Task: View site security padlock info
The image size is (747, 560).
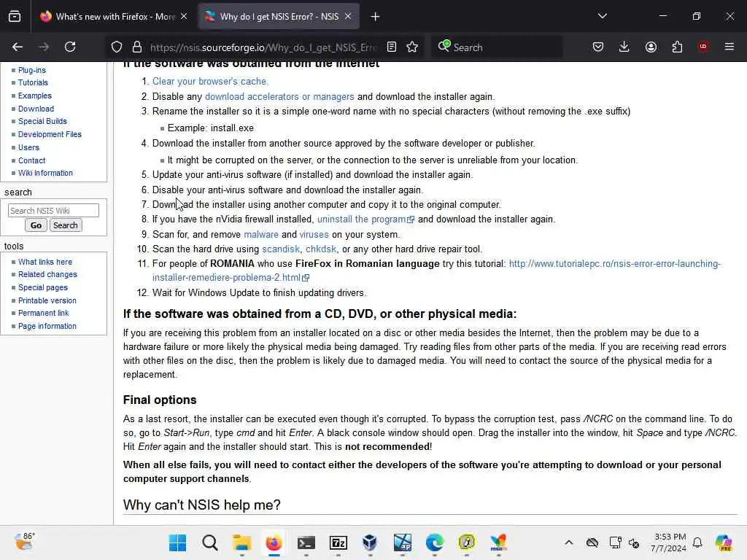Action: (136, 47)
